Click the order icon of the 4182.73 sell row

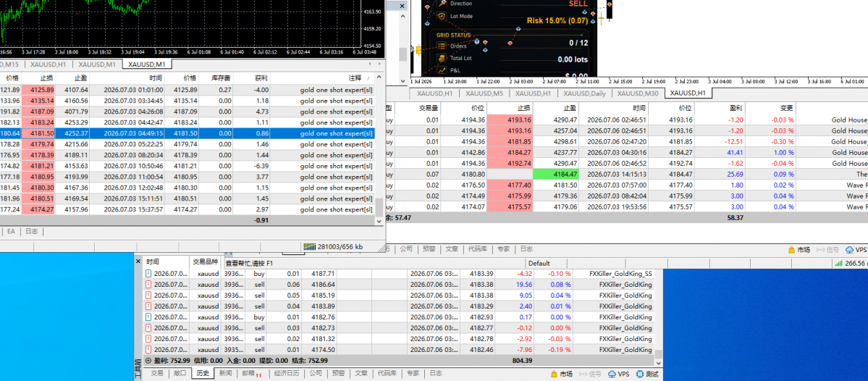click(x=148, y=328)
